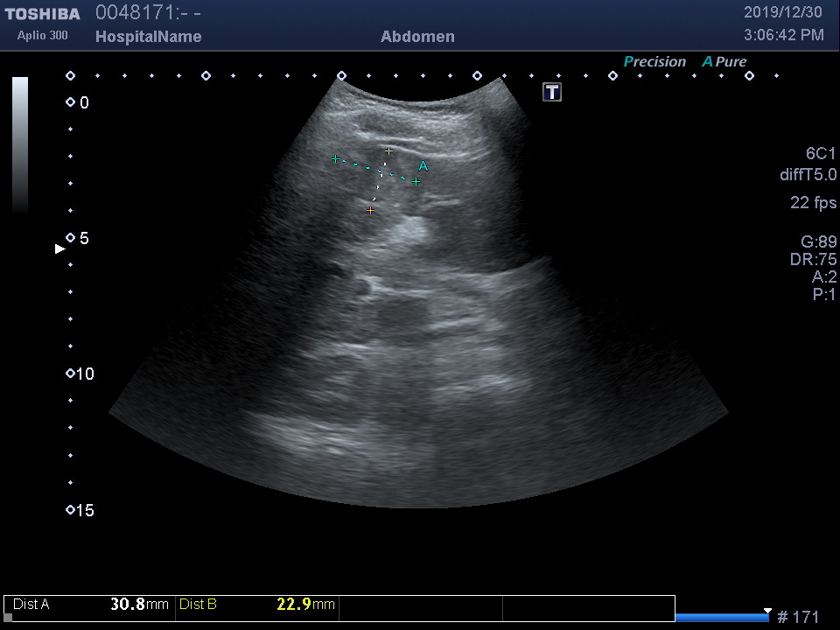Image resolution: width=840 pixels, height=630 pixels.
Task: Click the G:89 gain readout
Action: click(x=818, y=242)
